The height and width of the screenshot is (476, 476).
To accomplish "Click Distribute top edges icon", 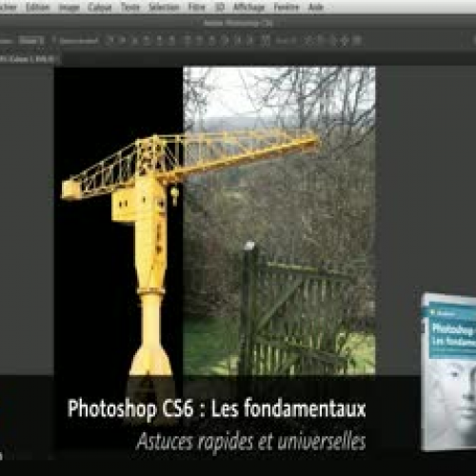I will (188, 40).
